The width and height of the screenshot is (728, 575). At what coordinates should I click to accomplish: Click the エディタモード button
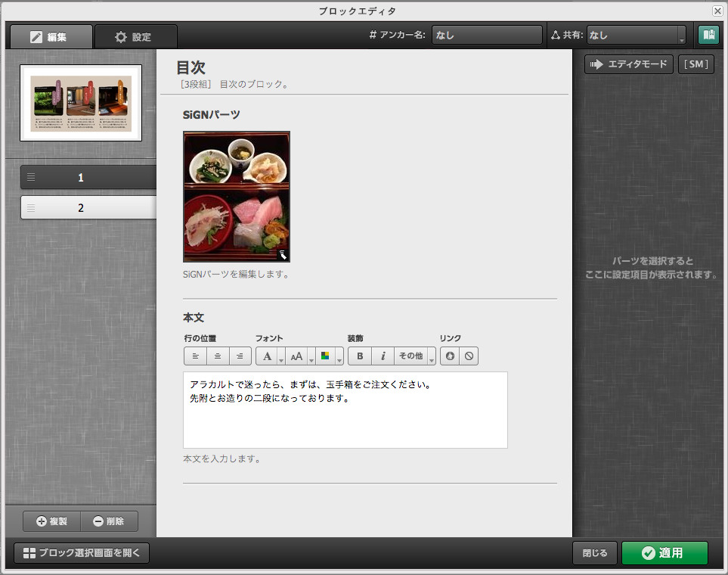pos(629,64)
